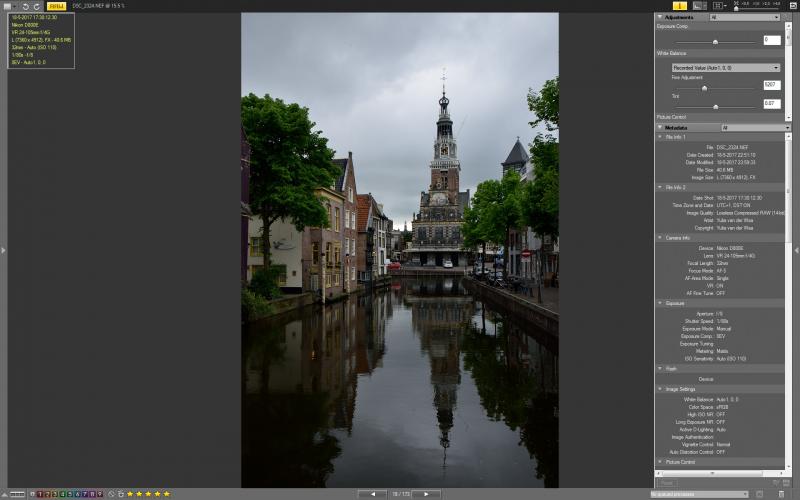
Task: Apply color label 6
Action: pyautogui.click(x=77, y=494)
